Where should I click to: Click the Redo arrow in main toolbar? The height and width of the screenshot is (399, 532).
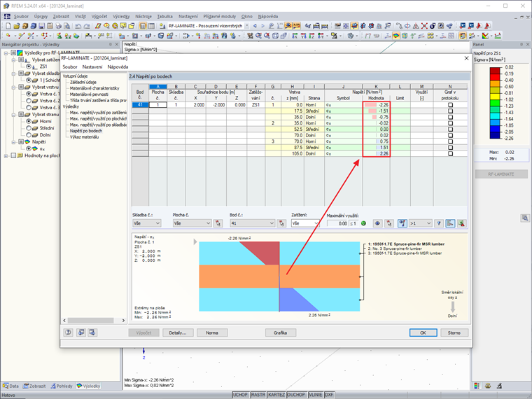point(87,26)
